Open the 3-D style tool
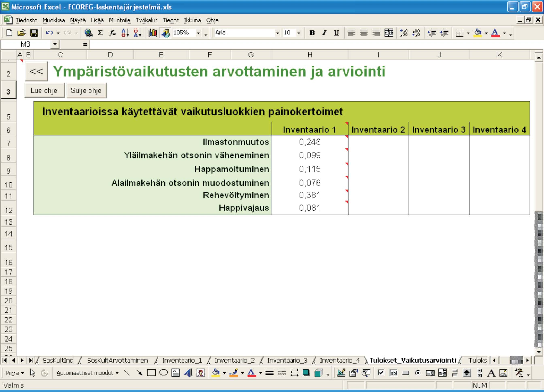The height and width of the screenshot is (392, 544). pyautogui.click(x=319, y=373)
